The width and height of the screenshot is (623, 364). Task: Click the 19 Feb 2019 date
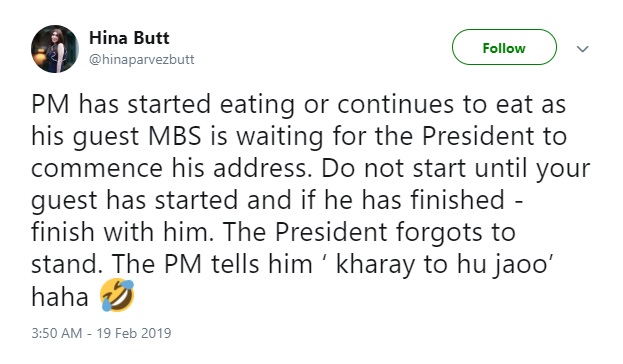coord(134,333)
